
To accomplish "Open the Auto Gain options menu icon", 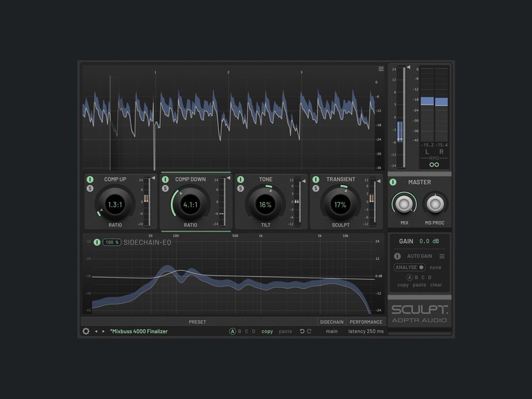I will pos(442,256).
